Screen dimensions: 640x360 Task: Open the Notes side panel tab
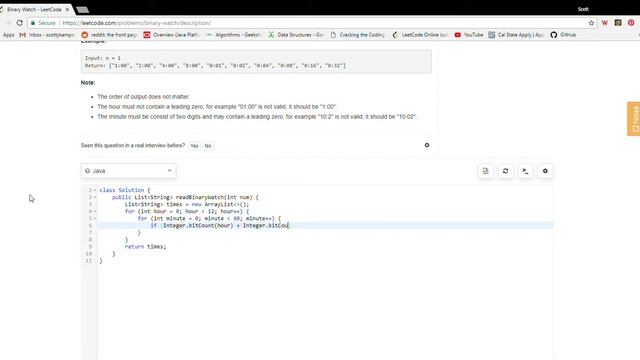pos(634,119)
